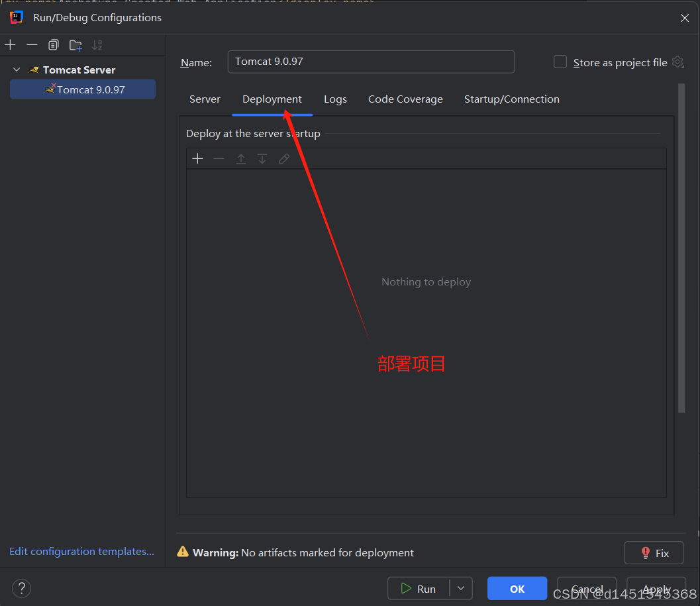Click the IntelliJ IDEA logo icon
Image resolution: width=700 pixels, height=606 pixels.
click(x=17, y=17)
